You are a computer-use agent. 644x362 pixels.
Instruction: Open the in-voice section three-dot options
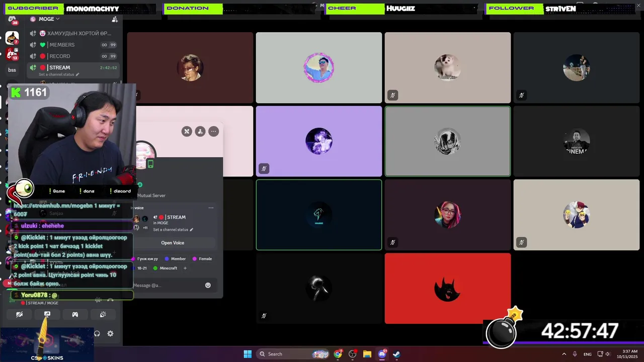pyautogui.click(x=211, y=208)
